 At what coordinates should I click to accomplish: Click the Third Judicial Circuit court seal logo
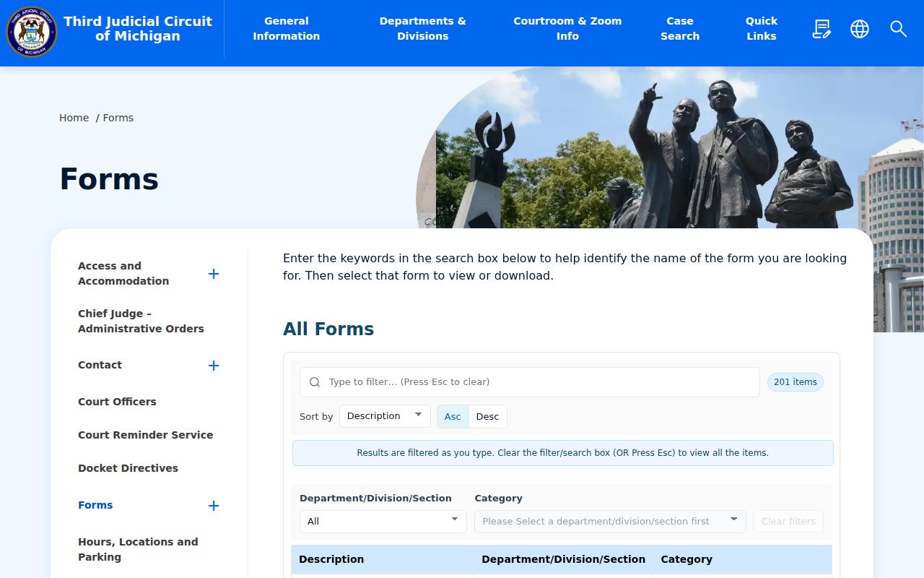tap(32, 31)
